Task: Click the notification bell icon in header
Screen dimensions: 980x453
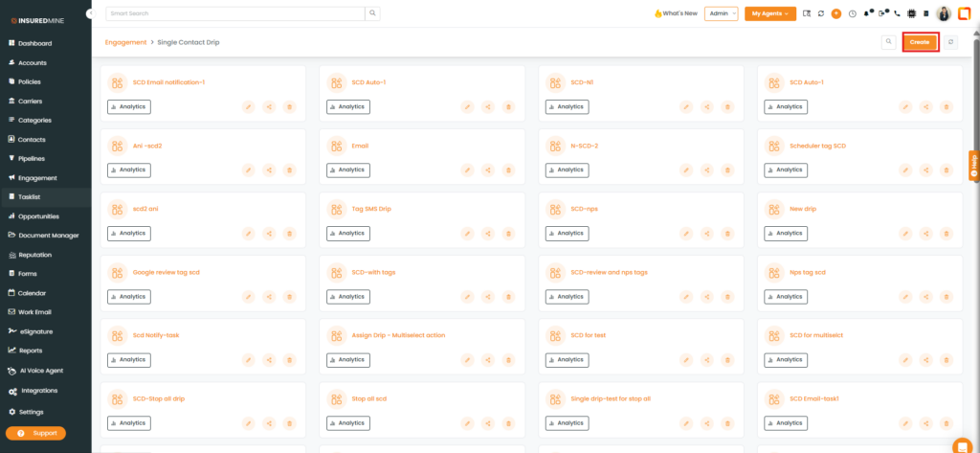Action: tap(867, 13)
